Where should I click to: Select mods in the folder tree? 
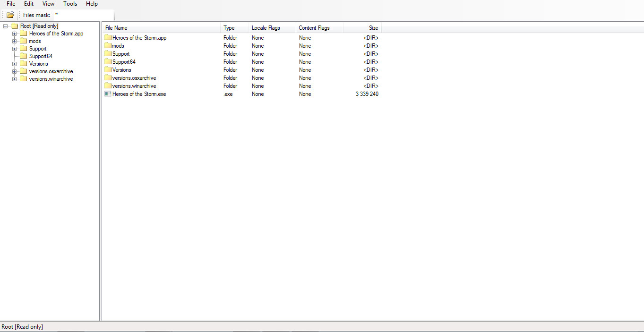click(x=35, y=41)
